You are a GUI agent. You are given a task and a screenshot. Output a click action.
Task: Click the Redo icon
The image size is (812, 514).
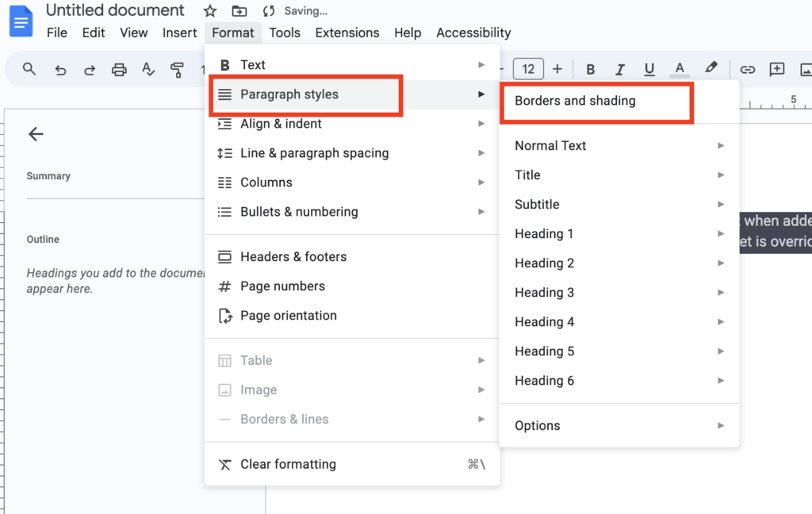[x=90, y=69]
